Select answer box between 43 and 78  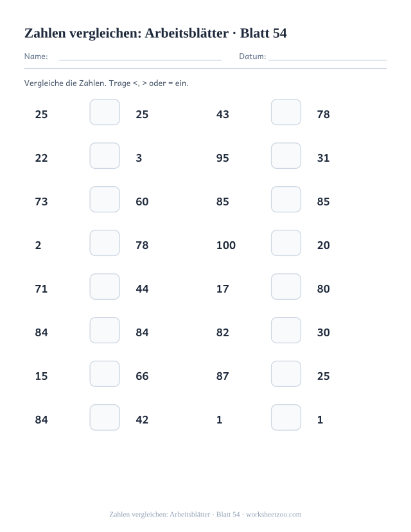(x=286, y=112)
